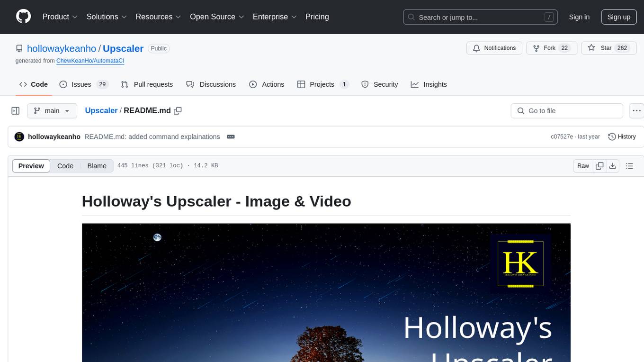Open commit c07527e
This screenshot has width=644, height=362.
[562, 136]
